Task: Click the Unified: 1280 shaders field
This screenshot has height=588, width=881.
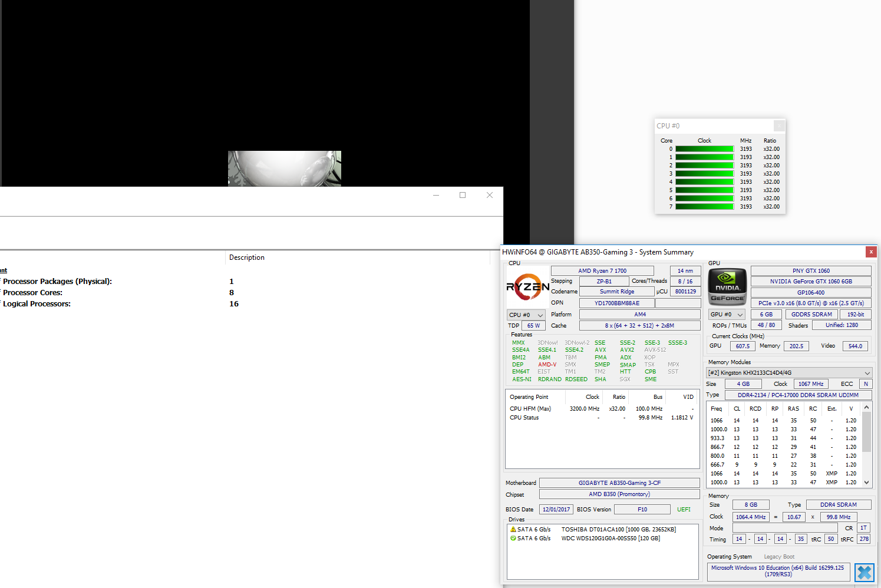Action: [x=842, y=325]
